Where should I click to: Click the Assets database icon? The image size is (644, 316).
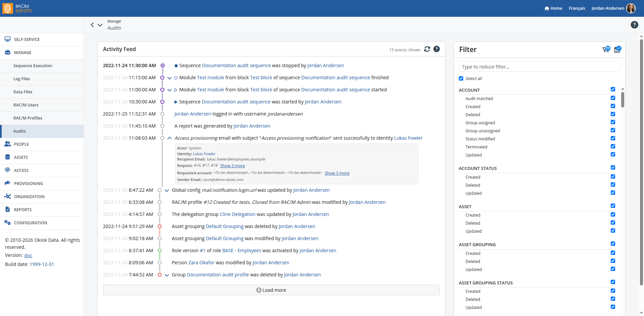(7, 157)
